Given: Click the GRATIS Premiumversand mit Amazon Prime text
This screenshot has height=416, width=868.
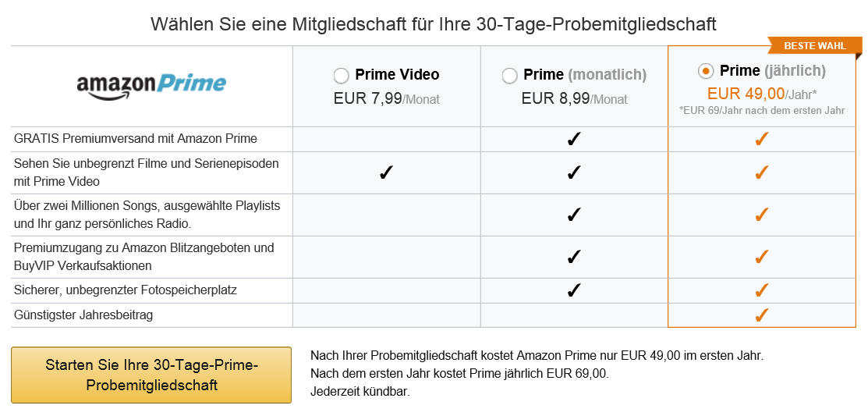Looking at the screenshot, I should 136,138.
